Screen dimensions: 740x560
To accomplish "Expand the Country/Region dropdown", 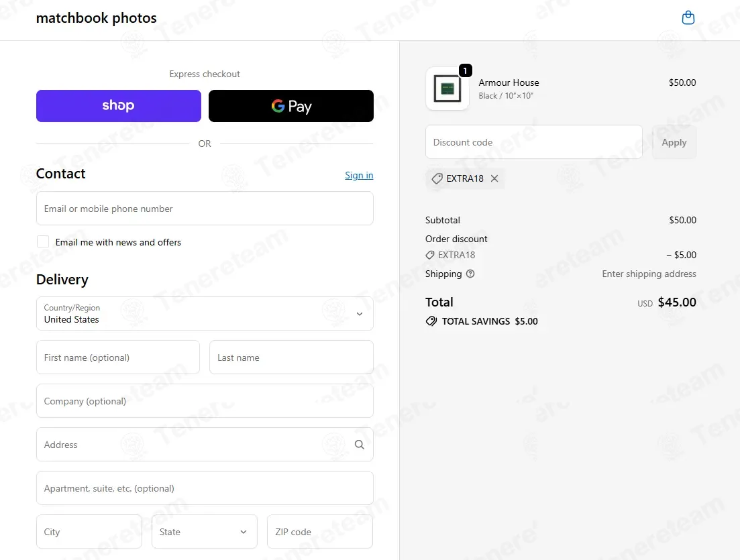I will pos(205,314).
